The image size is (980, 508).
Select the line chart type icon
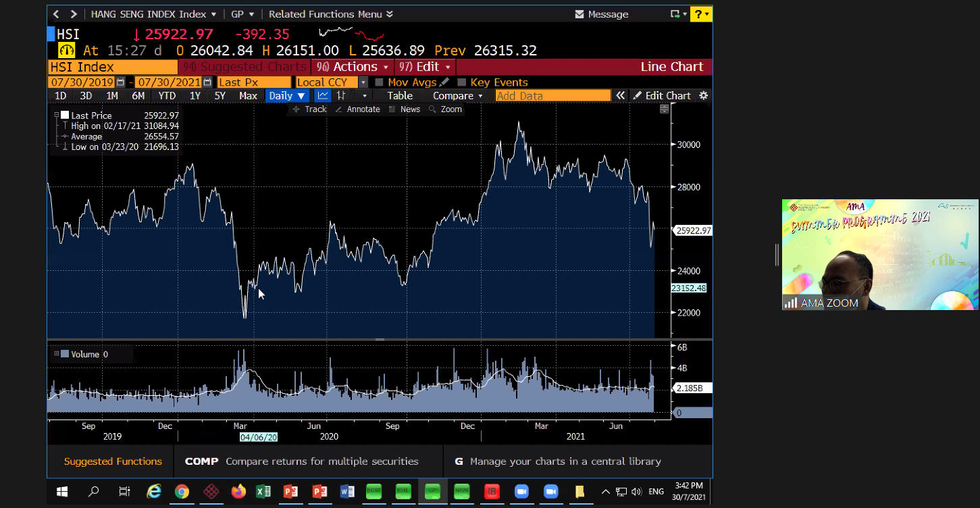[x=323, y=96]
